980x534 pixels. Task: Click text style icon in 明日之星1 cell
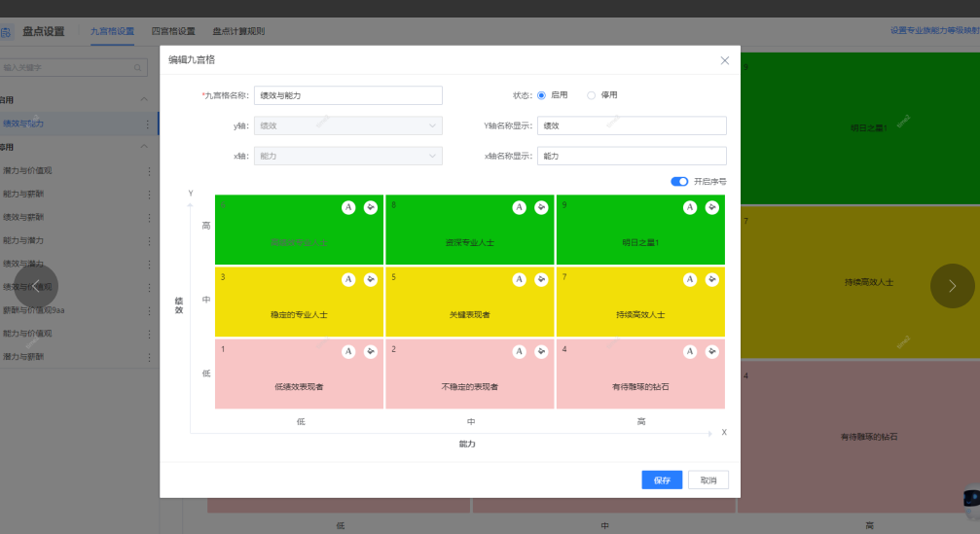690,207
